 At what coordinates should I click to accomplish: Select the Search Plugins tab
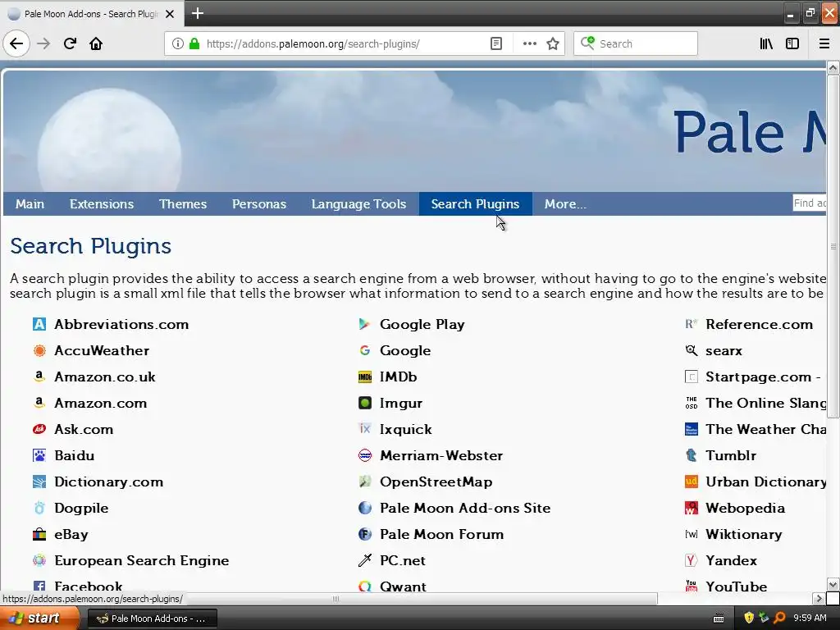pos(475,204)
